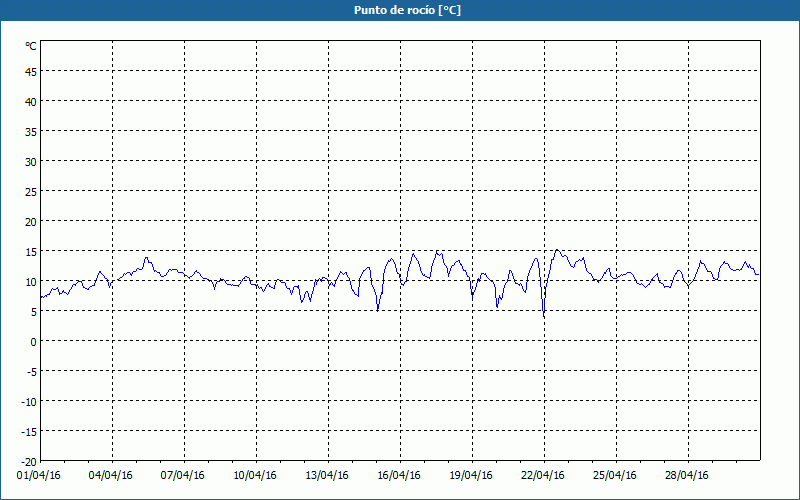Screen dimensions: 800x500
Task: Click the dew point peak just after 22/04/16
Action: [x=557, y=250]
